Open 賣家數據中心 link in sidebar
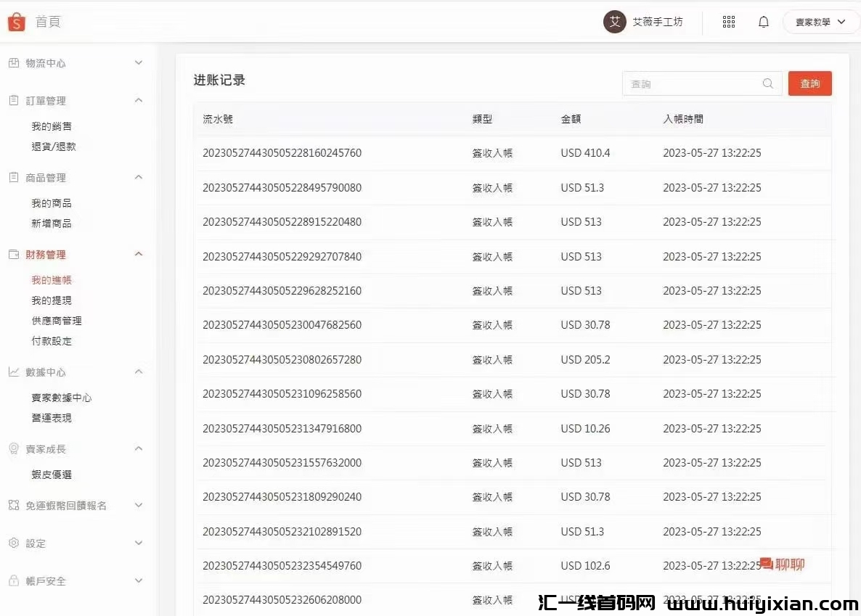 62,398
